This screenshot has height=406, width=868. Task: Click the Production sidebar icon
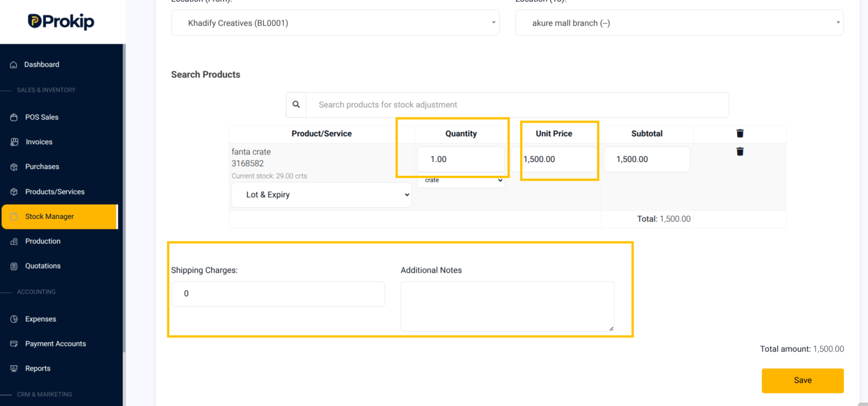click(14, 241)
